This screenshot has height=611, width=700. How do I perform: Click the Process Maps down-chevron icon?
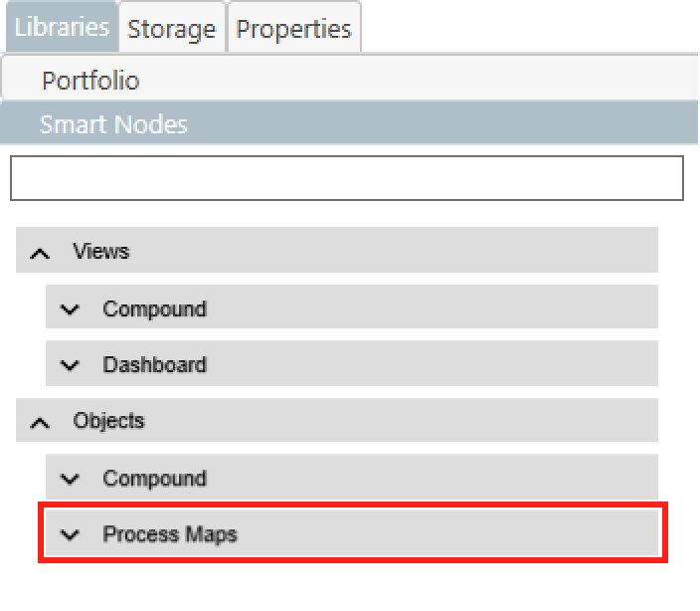tap(70, 535)
